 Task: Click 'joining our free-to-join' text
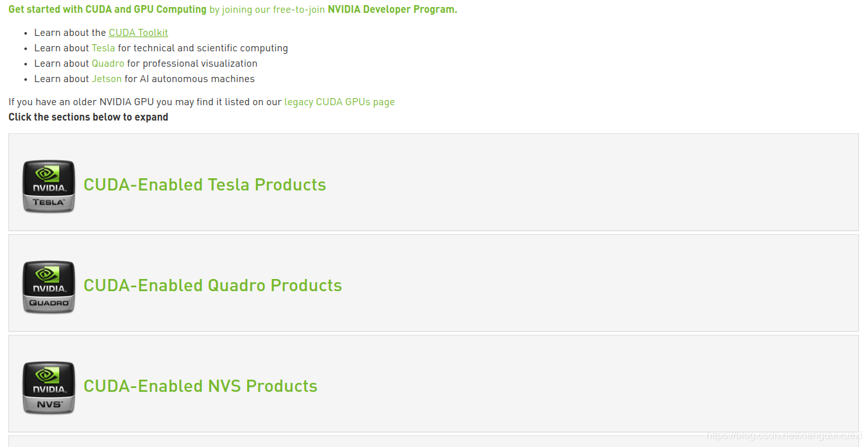pos(273,10)
